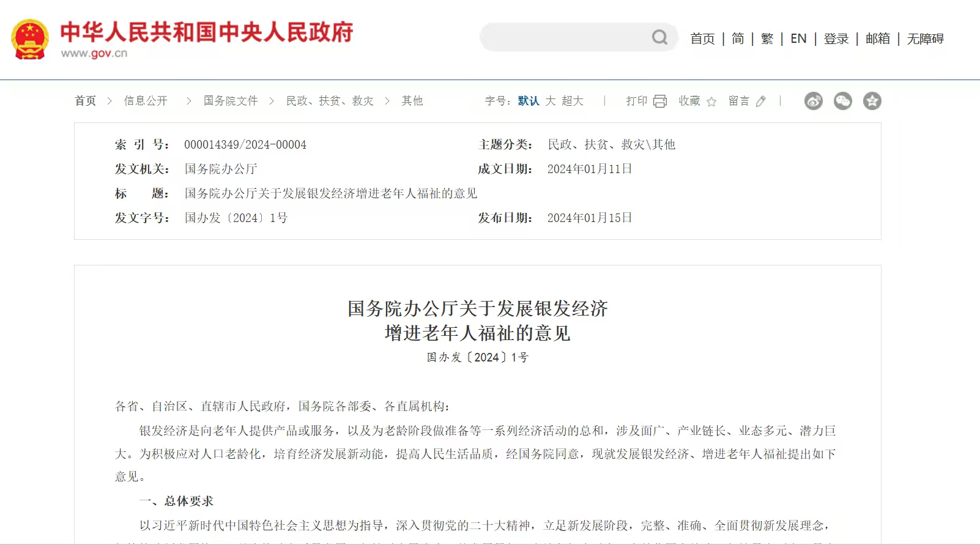Image resolution: width=980 pixels, height=545 pixels.
Task: Share via the WeChat icon
Action: coord(842,101)
